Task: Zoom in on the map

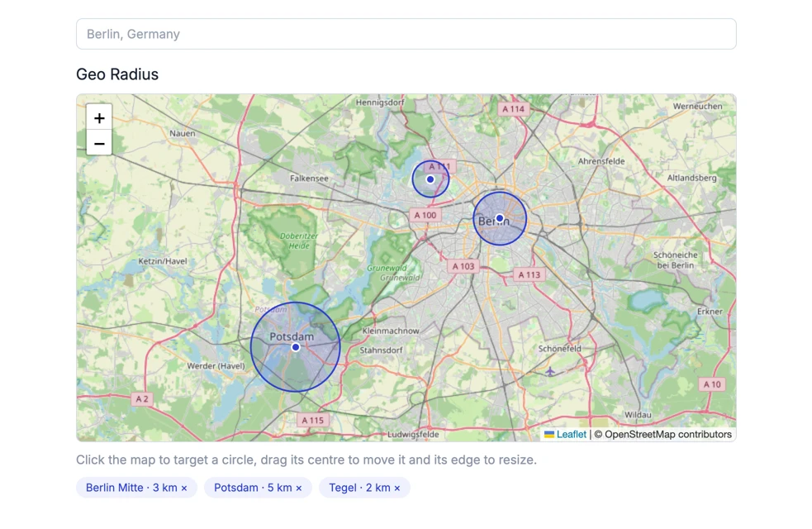Action: click(x=99, y=118)
